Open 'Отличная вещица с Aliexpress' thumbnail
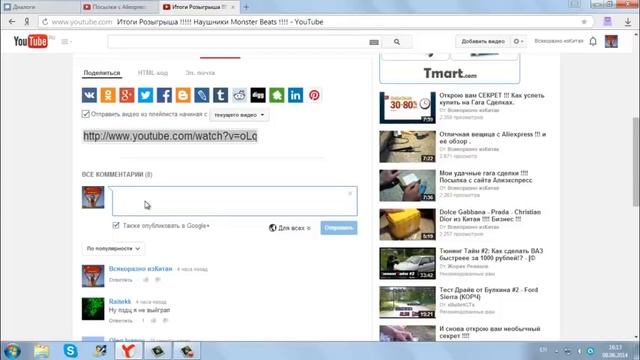This screenshot has width=640, height=360. (x=407, y=147)
